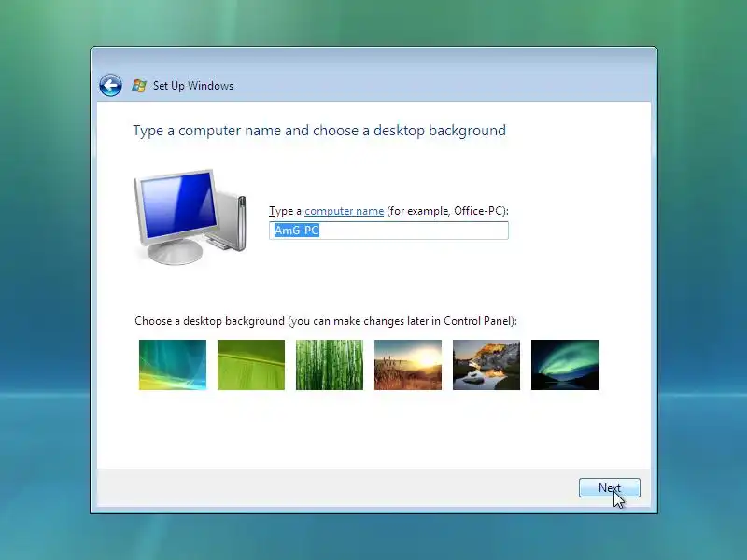Choose the green leaf background
The image size is (747, 560).
click(x=251, y=365)
